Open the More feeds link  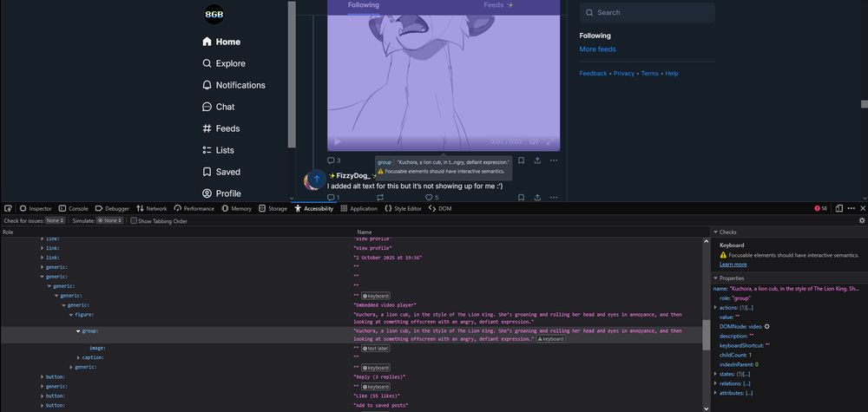tap(597, 49)
